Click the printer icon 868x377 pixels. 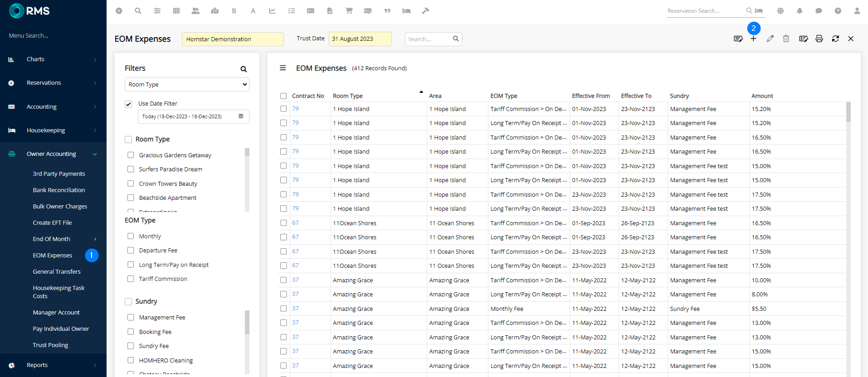click(x=819, y=39)
